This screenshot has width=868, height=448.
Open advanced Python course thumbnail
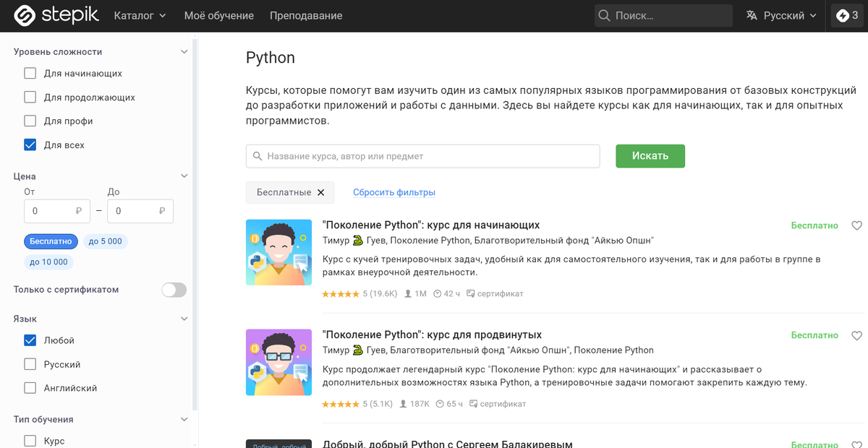[x=278, y=362]
